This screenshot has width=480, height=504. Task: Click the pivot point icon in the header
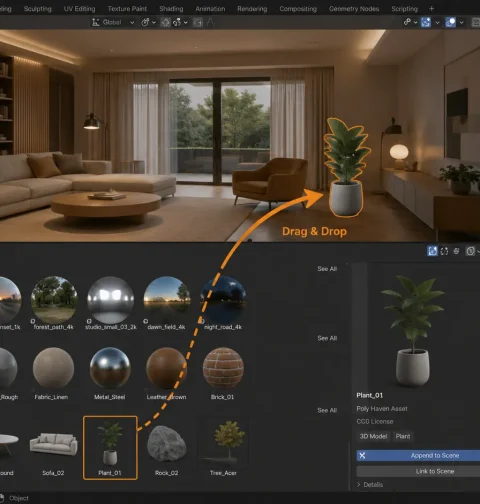[x=145, y=22]
